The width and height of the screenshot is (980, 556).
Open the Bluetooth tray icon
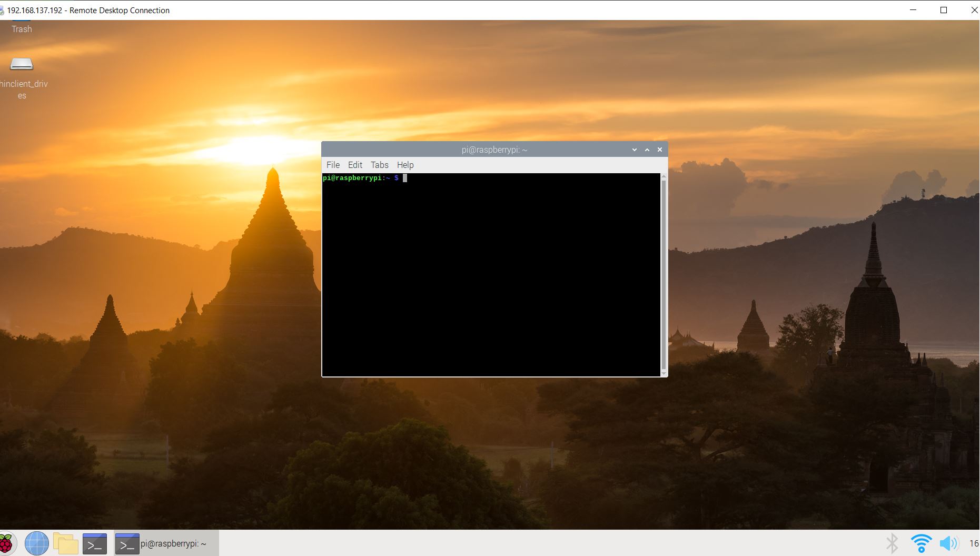pyautogui.click(x=892, y=543)
